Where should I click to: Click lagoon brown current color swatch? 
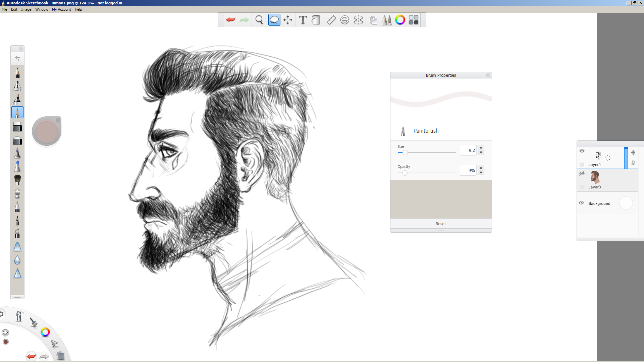[5, 342]
